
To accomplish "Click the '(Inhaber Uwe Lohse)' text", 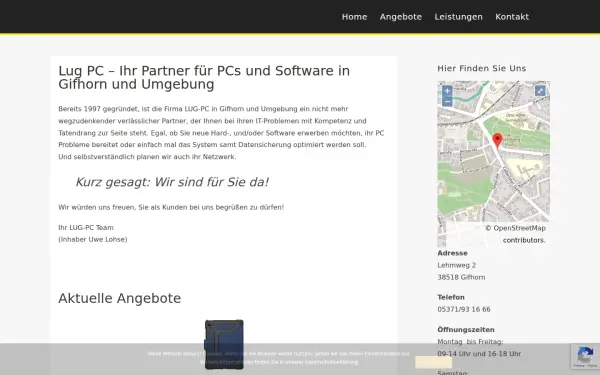I will click(x=93, y=240).
